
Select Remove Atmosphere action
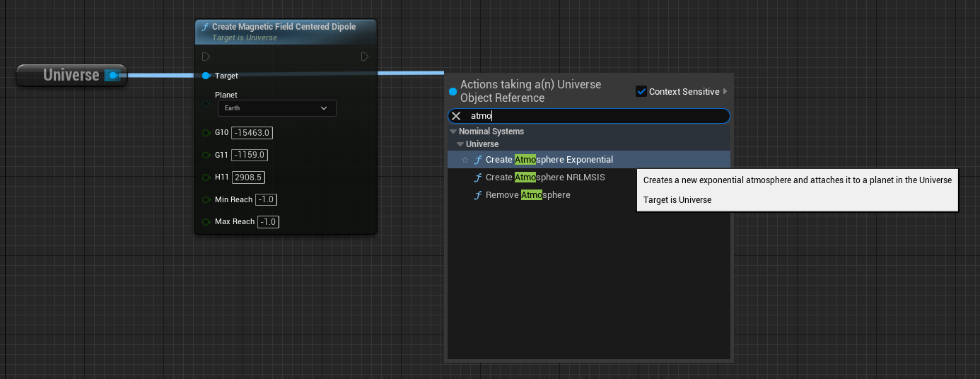point(527,195)
